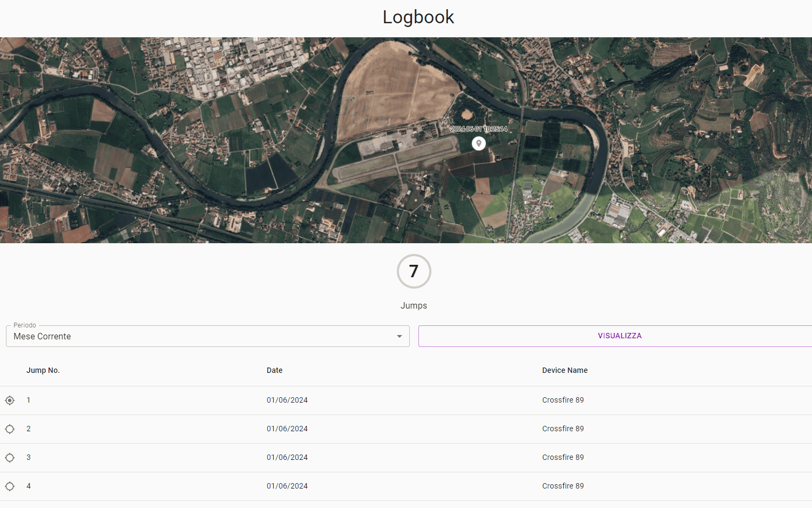The width and height of the screenshot is (812, 508).
Task: Click the Date column header
Action: tap(274, 370)
